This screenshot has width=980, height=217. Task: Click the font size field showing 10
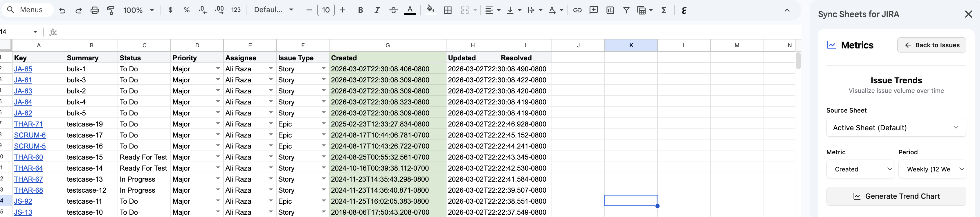pos(326,10)
